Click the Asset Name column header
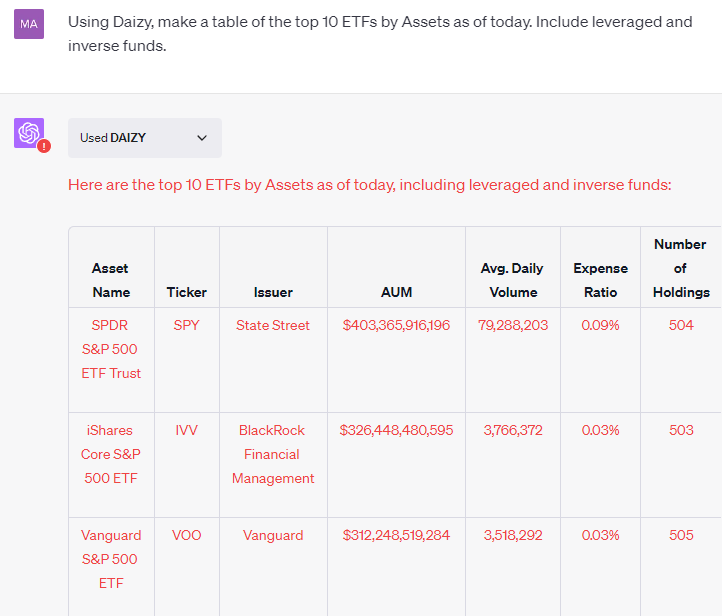 (111, 280)
